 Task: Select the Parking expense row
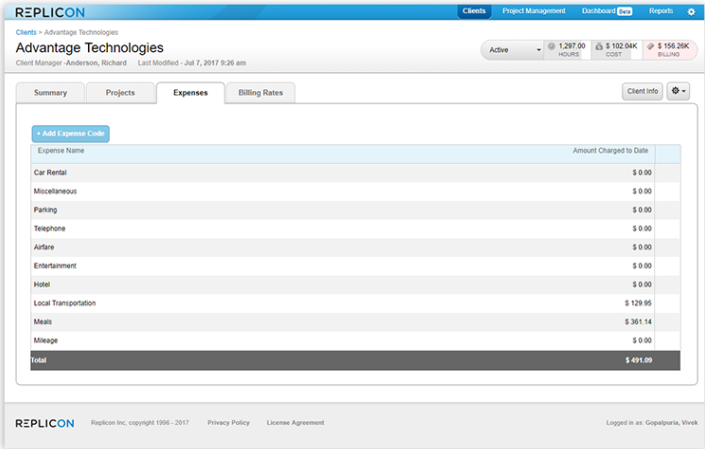[x=355, y=210]
